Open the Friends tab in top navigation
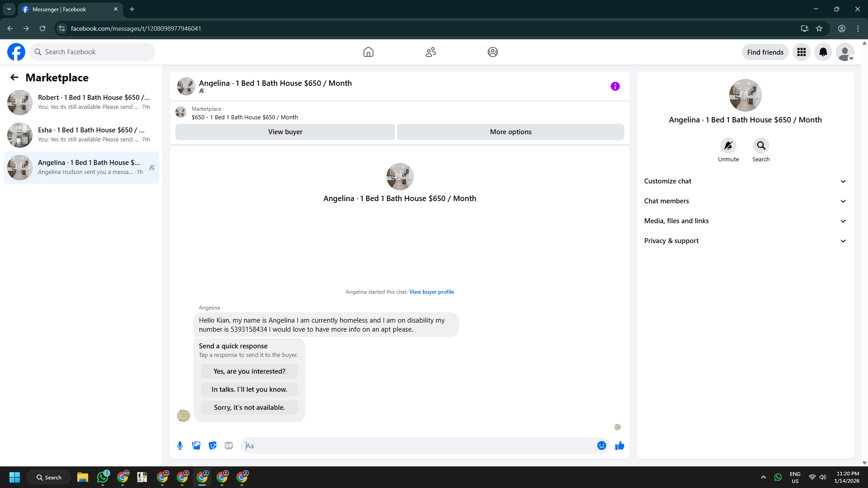Viewport: 868px width, 488px height. tap(430, 52)
